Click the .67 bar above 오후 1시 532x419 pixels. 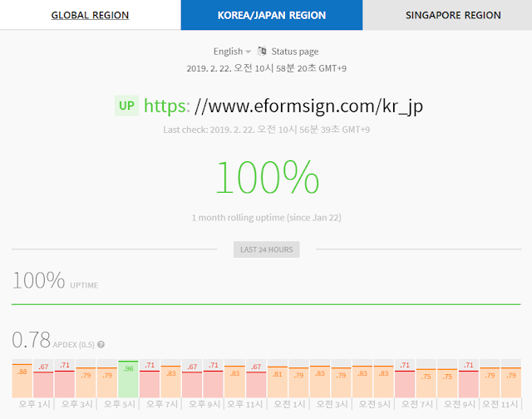pyautogui.click(x=43, y=384)
